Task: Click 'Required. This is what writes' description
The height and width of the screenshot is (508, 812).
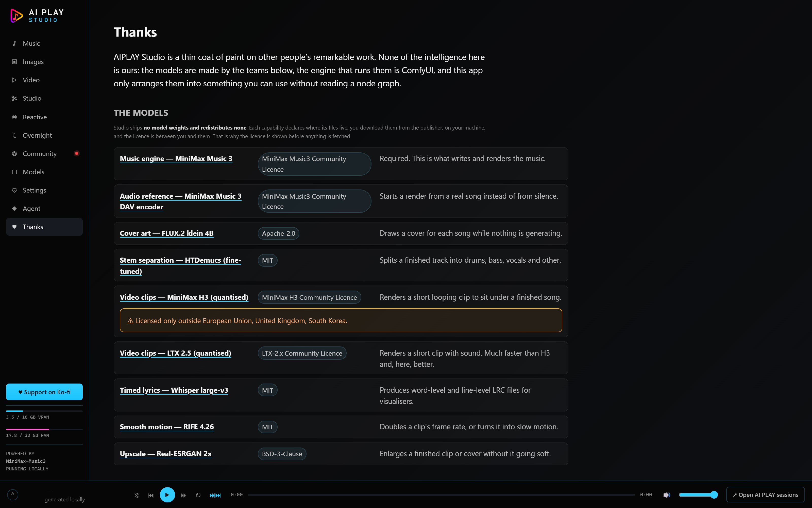Action: click(462, 158)
